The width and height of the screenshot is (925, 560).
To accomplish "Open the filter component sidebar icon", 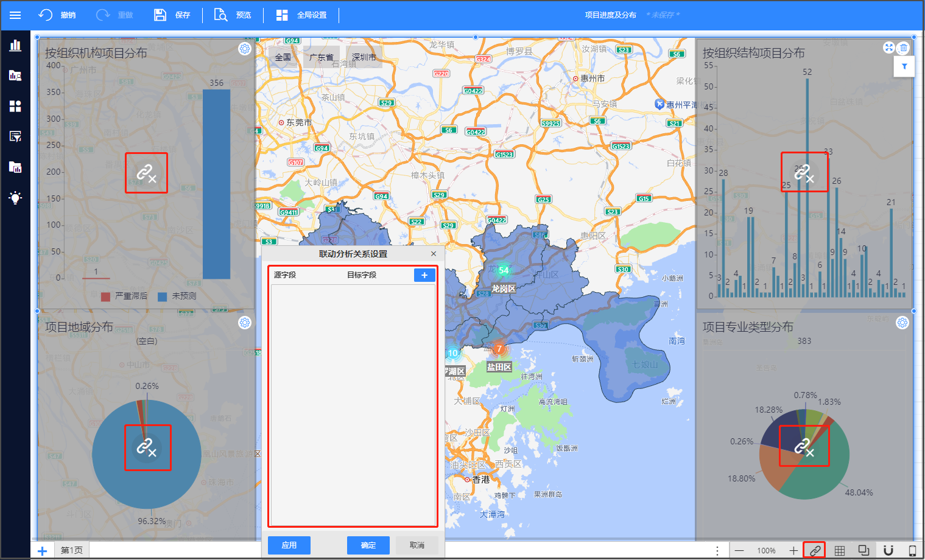I will click(15, 136).
